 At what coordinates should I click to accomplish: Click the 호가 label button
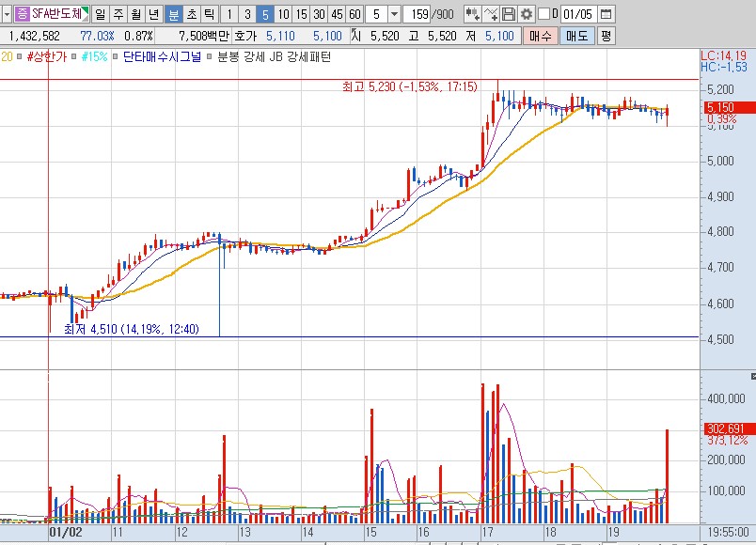(246, 36)
